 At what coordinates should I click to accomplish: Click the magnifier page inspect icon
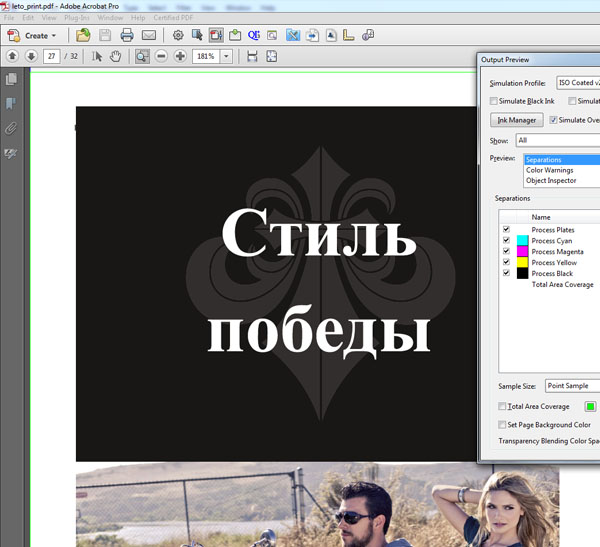pos(272,35)
